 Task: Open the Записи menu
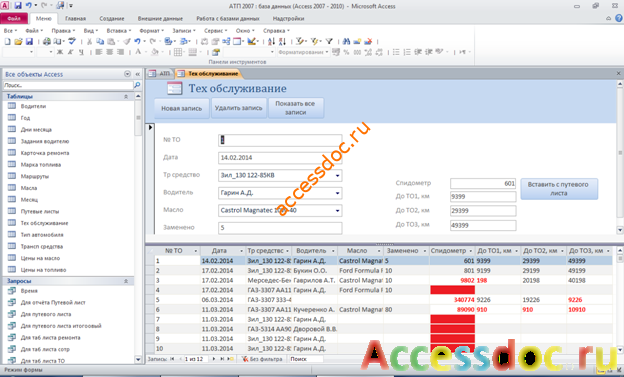point(183,31)
